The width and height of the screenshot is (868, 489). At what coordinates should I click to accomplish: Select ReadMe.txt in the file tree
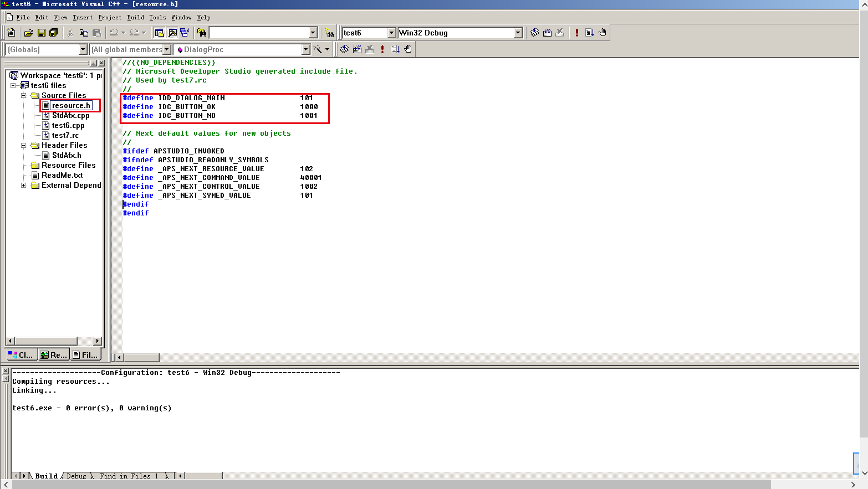tap(62, 175)
